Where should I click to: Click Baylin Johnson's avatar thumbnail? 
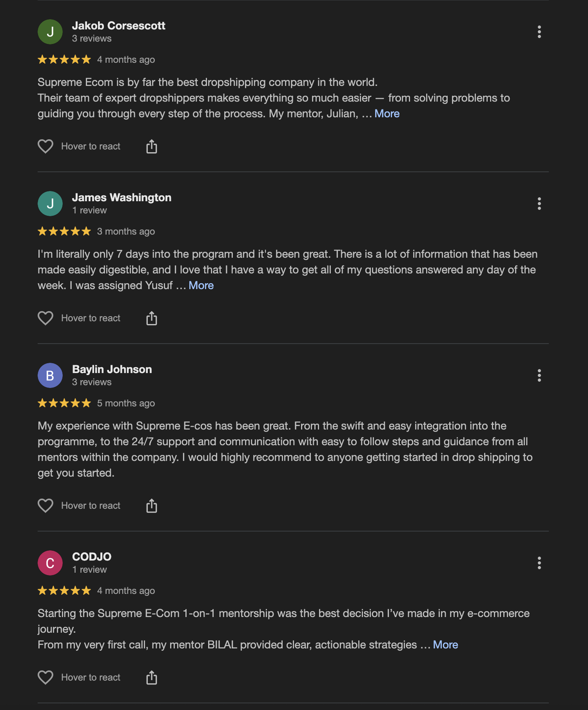(50, 375)
